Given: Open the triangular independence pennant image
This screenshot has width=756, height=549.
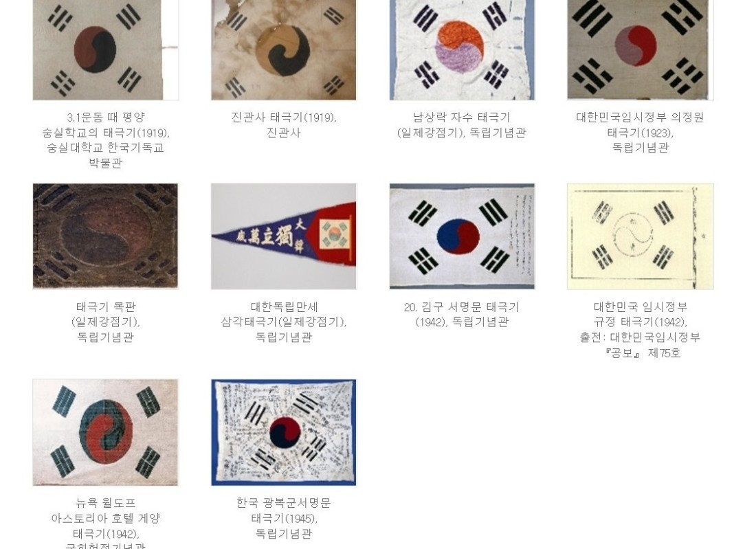Looking at the screenshot, I should point(283,236).
